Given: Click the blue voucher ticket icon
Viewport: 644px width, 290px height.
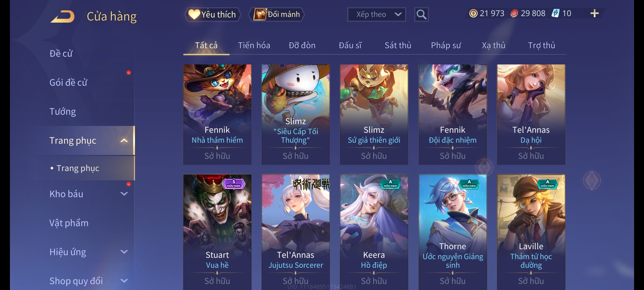Looking at the screenshot, I should [555, 13].
